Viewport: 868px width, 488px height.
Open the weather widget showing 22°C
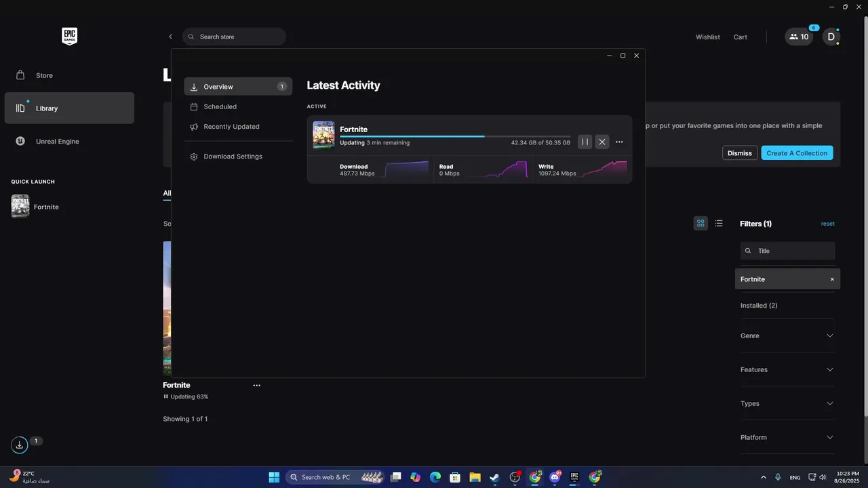(x=30, y=477)
